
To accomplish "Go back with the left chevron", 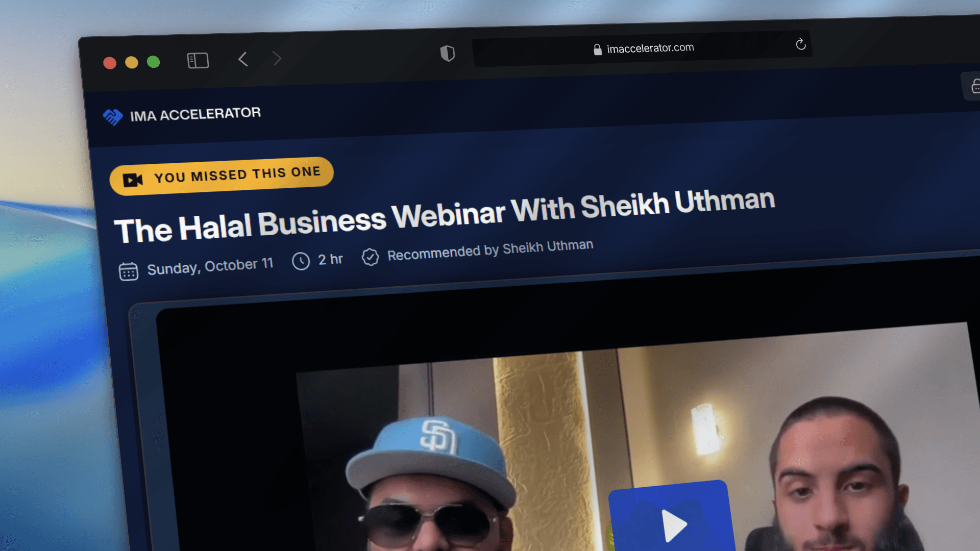I will 243,59.
